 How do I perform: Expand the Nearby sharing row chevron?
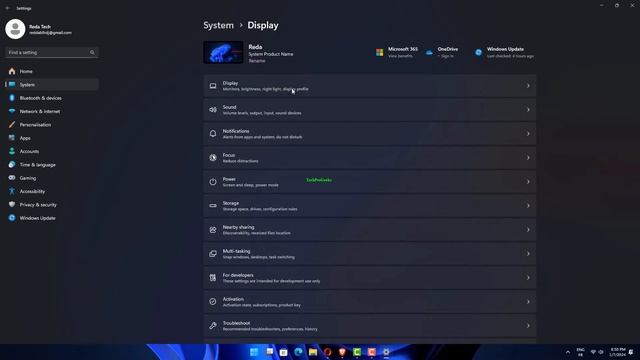pos(528,230)
